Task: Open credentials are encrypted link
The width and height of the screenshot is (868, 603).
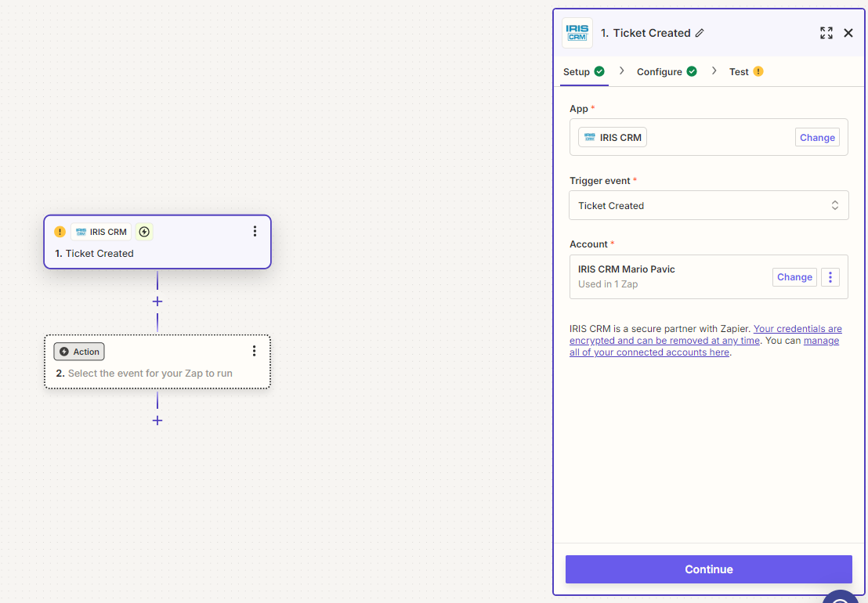Action: pos(706,334)
